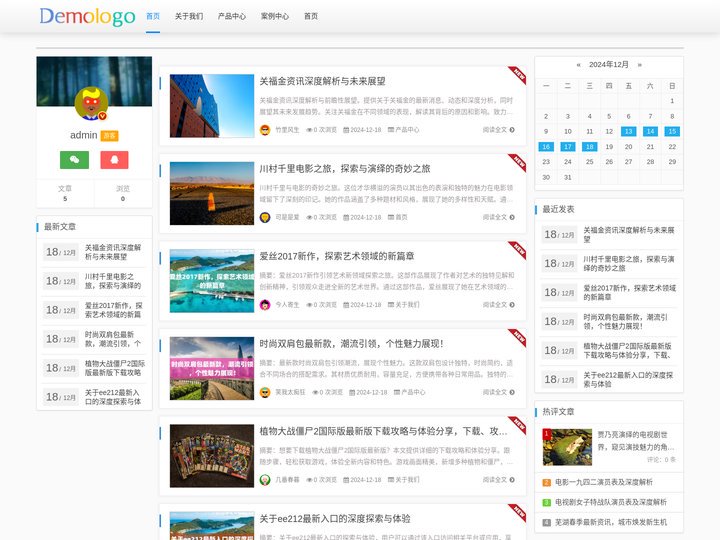
Task: Open 最新文章 item 时尚双肩包最新款
Action: tap(113, 339)
